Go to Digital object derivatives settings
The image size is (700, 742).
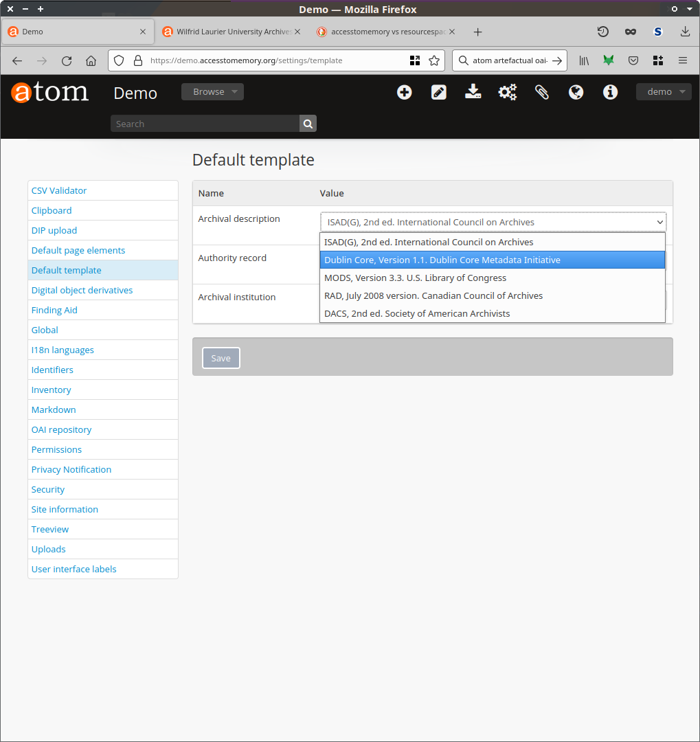click(82, 290)
